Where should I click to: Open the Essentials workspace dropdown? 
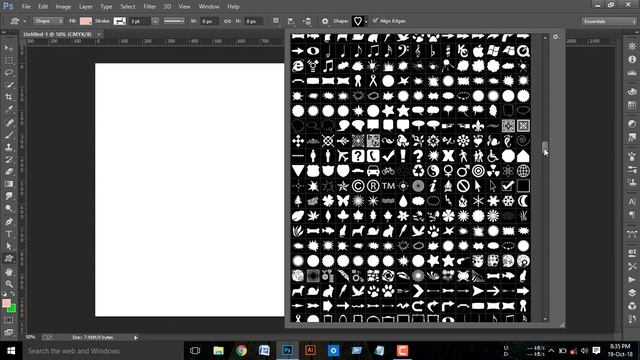click(609, 21)
